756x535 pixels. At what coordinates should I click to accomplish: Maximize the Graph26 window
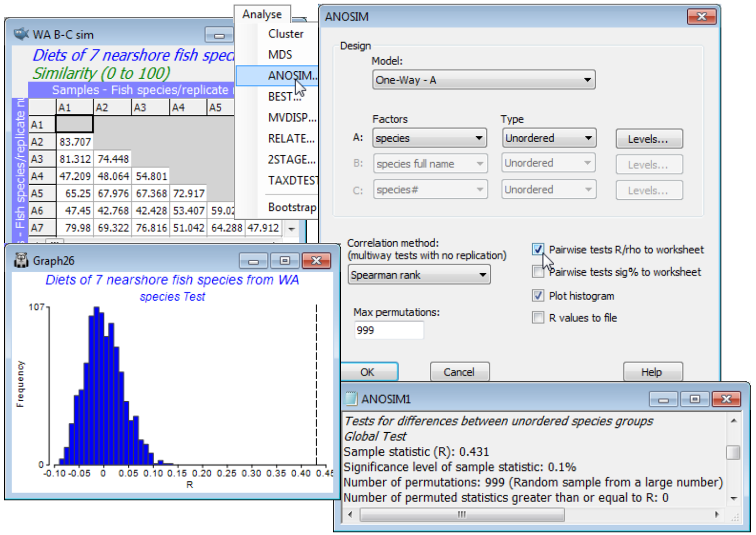285,261
